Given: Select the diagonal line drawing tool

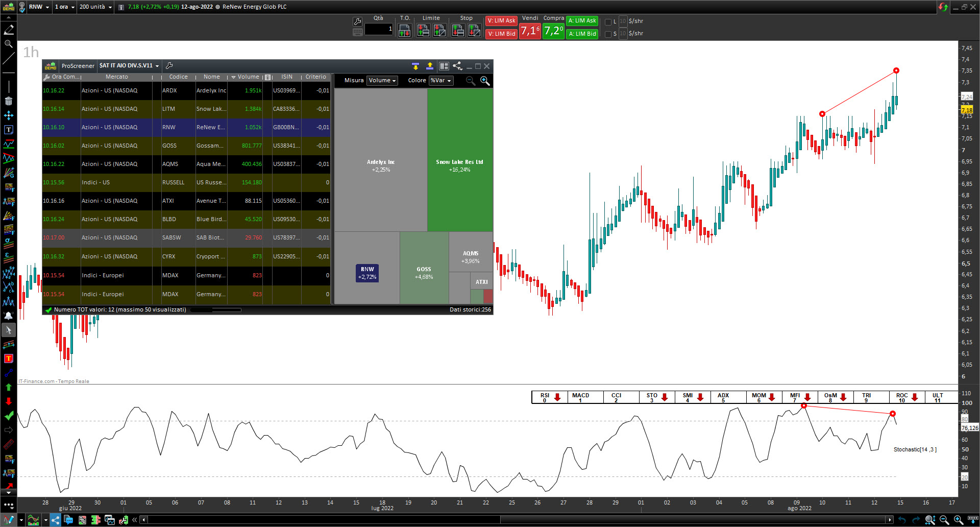Looking at the screenshot, I should pos(9,58).
